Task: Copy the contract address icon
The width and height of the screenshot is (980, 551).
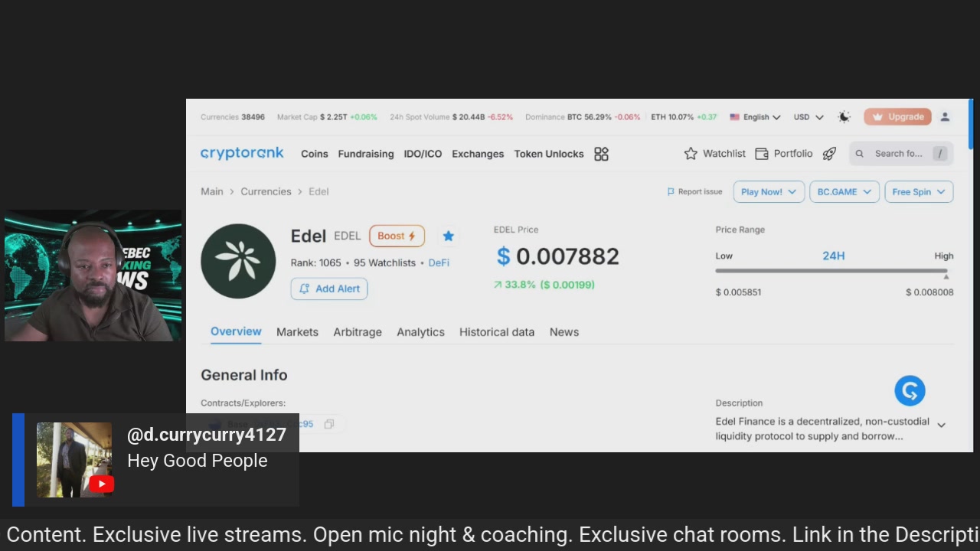Action: [329, 424]
